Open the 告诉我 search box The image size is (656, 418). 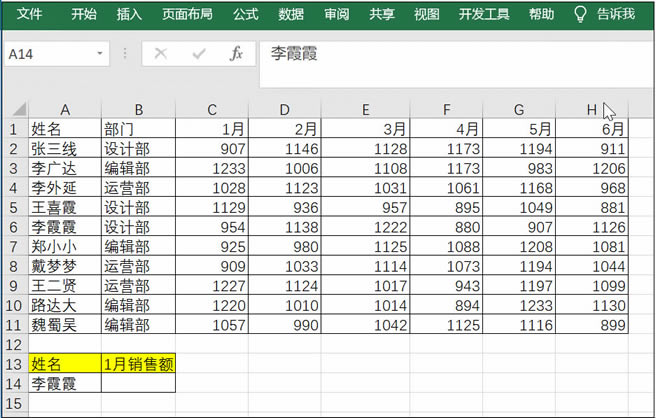tap(615, 14)
